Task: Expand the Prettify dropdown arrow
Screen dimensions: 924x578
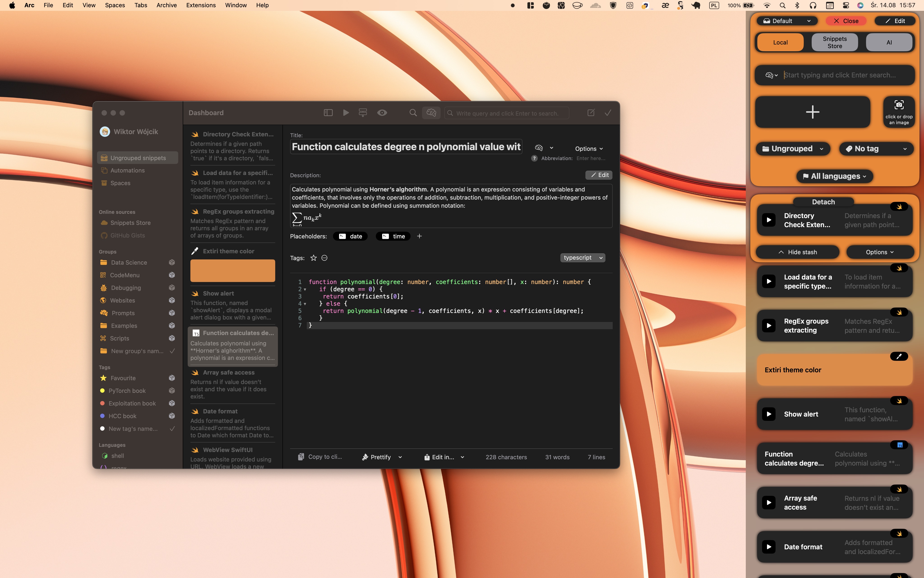Action: (400, 457)
